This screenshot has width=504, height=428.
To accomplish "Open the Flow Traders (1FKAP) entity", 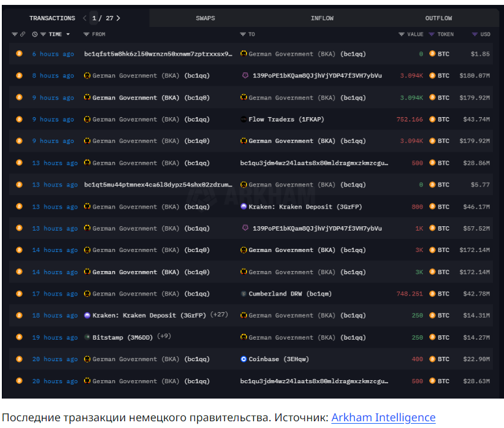I will coord(286,120).
